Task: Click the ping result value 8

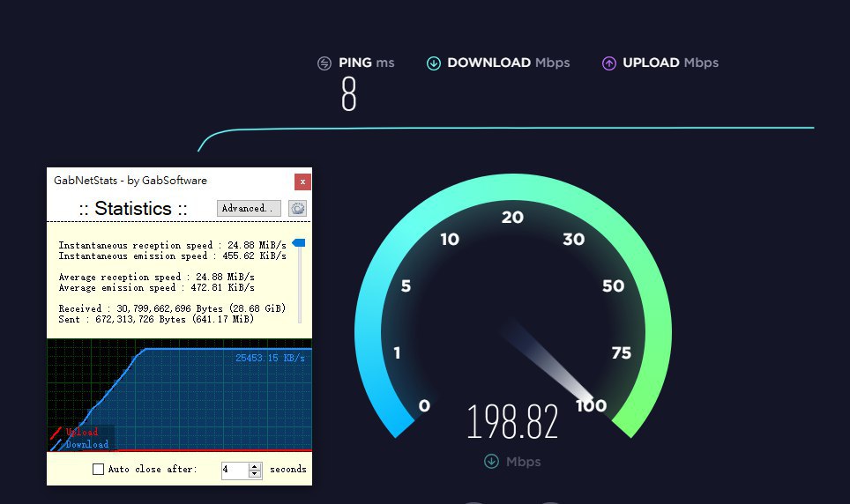Action: (x=348, y=95)
